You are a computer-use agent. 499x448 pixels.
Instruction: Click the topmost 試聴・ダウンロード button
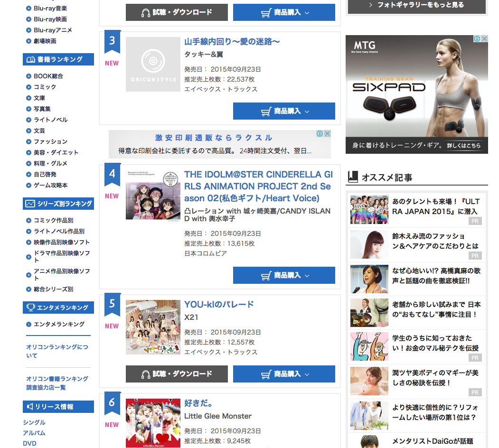tap(177, 12)
